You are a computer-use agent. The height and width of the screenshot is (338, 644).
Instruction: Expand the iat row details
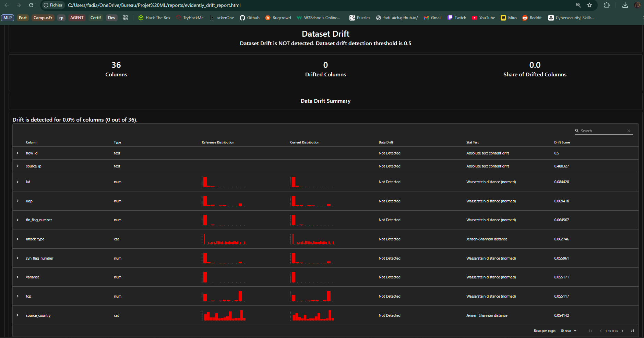(x=17, y=182)
